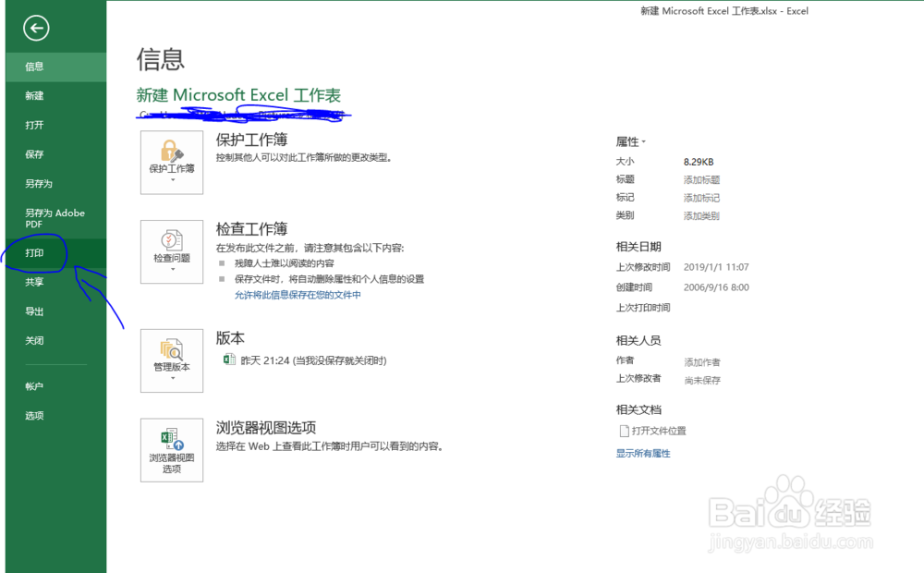The image size is (924, 573).
Task: Click the 浏览器视图选项 heading text
Action: (266, 427)
